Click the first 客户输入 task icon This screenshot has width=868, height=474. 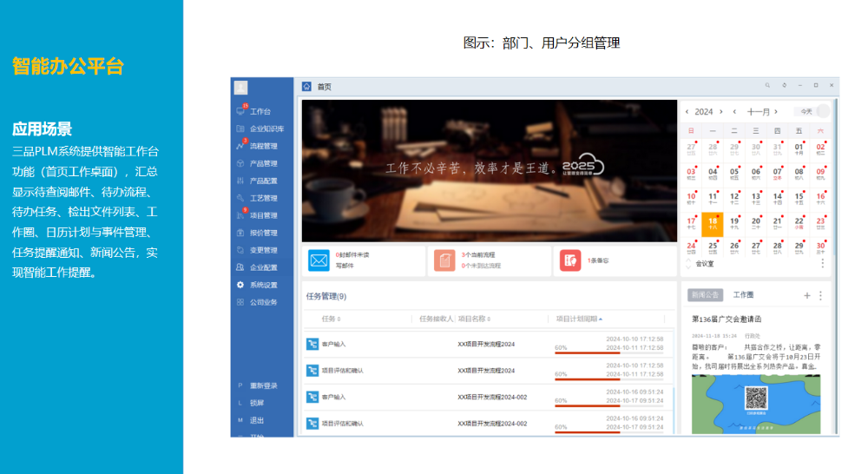point(312,344)
